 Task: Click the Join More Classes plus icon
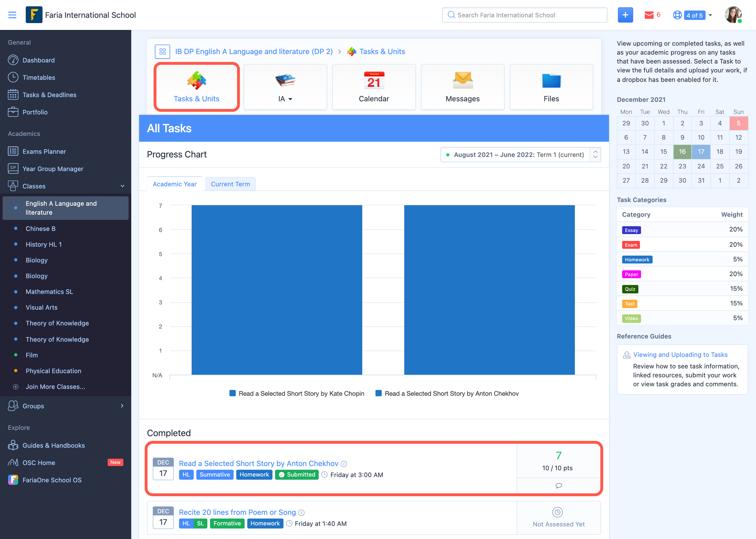pos(15,387)
